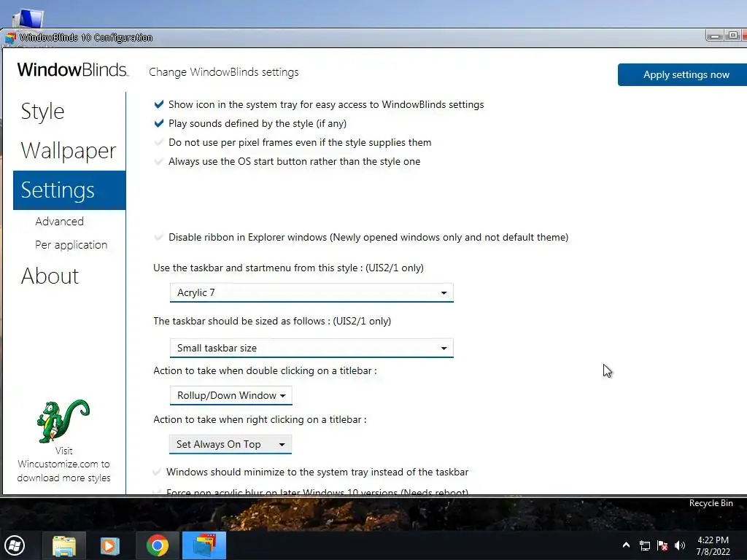This screenshot has width=747, height=560.
Task: Click the WindowBlinds title bar icon
Action: click(x=10, y=38)
